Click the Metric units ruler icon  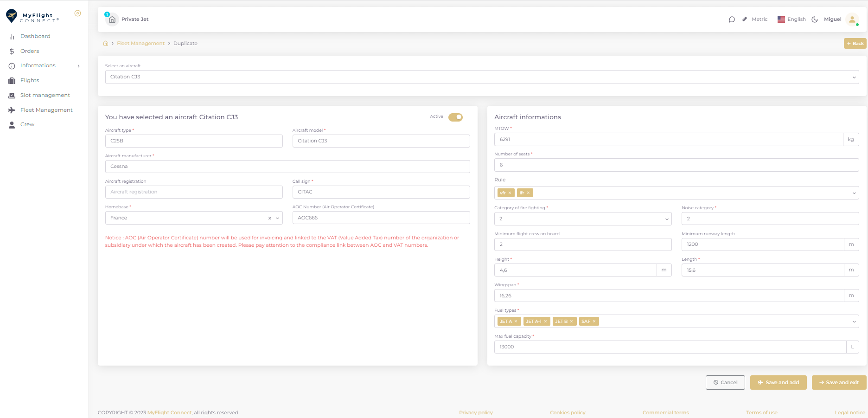click(x=745, y=19)
